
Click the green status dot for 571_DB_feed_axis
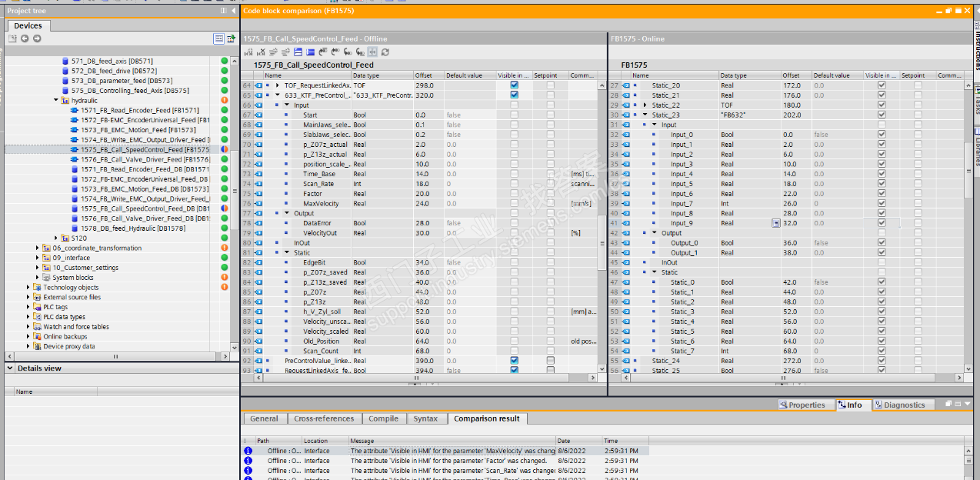point(225,61)
